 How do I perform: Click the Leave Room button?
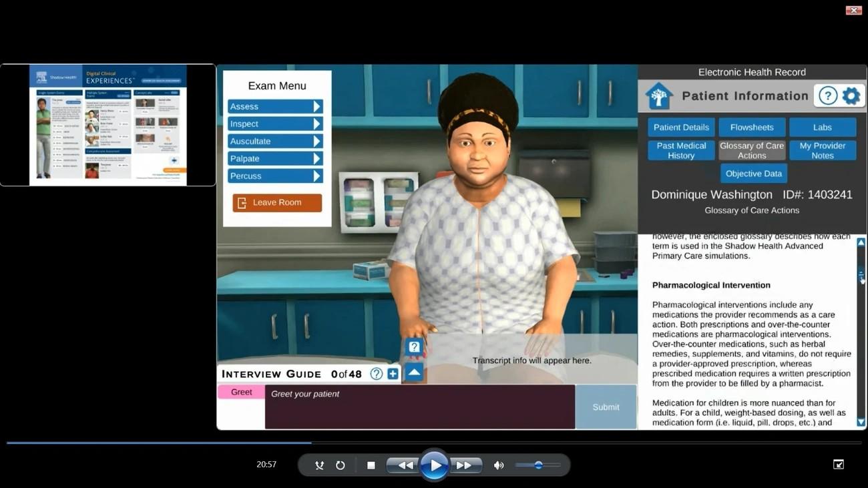[x=276, y=202]
